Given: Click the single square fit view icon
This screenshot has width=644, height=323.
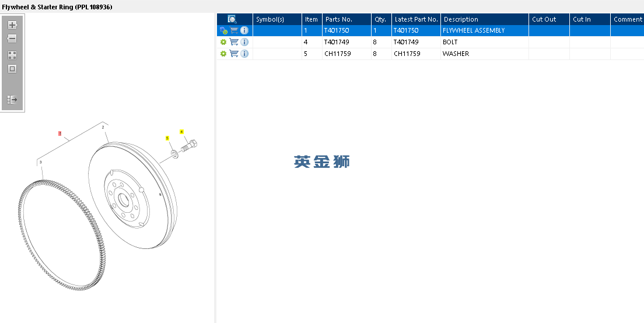Looking at the screenshot, I should pos(12,69).
